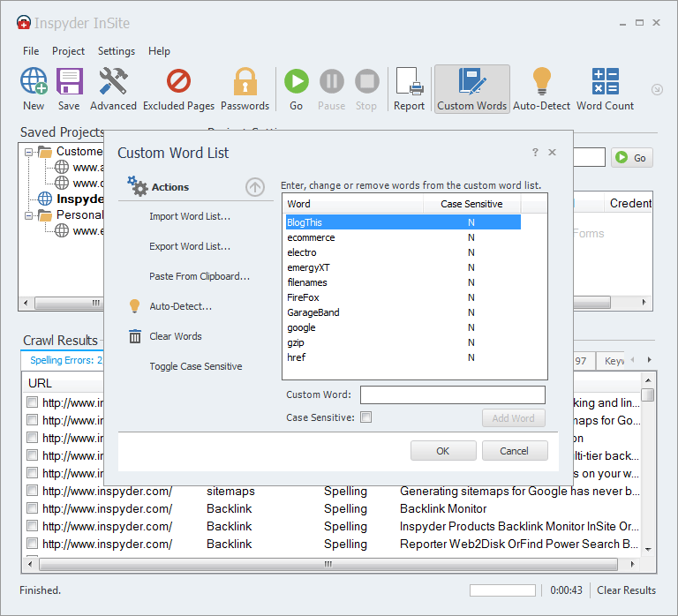Click Clear Results in status bar

626,590
